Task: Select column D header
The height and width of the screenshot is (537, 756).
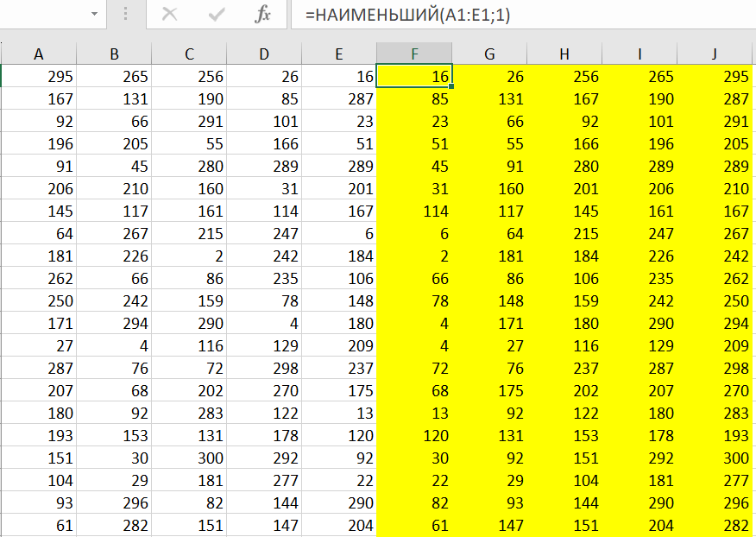Action: click(x=264, y=54)
